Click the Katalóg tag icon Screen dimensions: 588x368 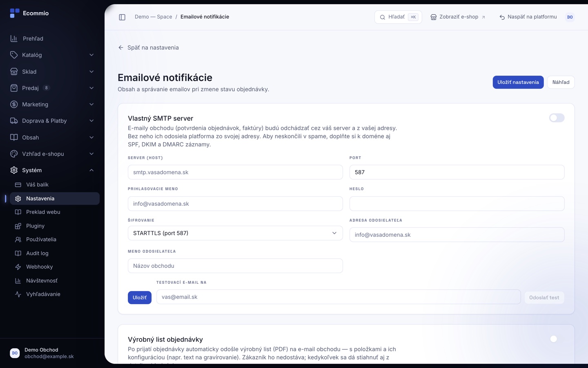[x=14, y=55]
